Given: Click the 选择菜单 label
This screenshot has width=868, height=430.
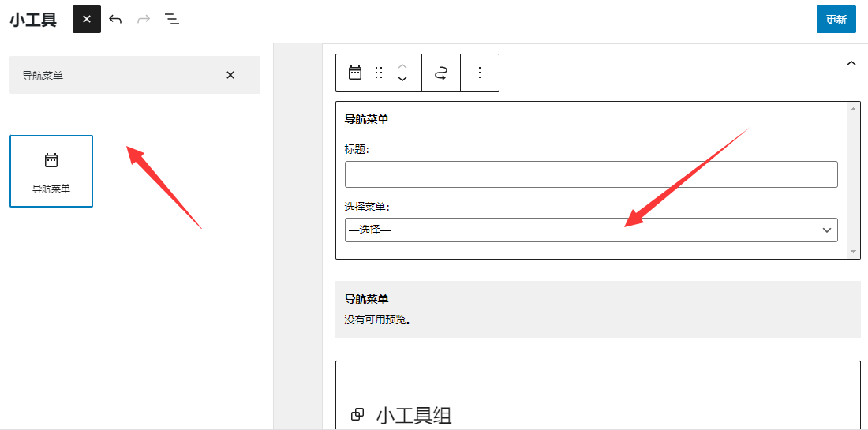Looking at the screenshot, I should pos(366,207).
